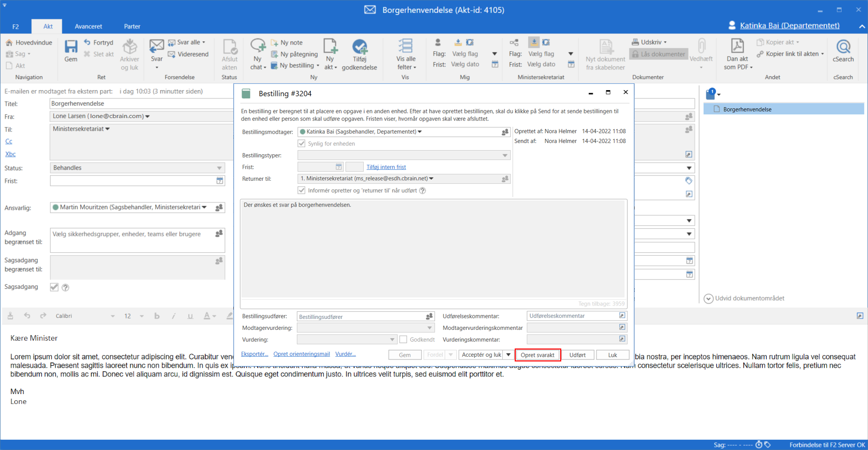Open font size 12 dropdown

pos(141,316)
